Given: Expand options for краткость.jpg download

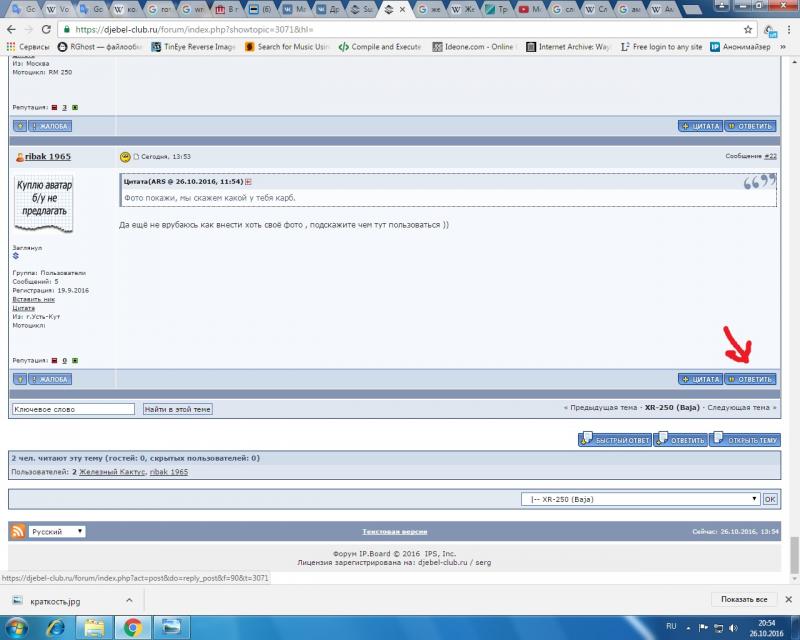Looking at the screenshot, I should pos(129,600).
